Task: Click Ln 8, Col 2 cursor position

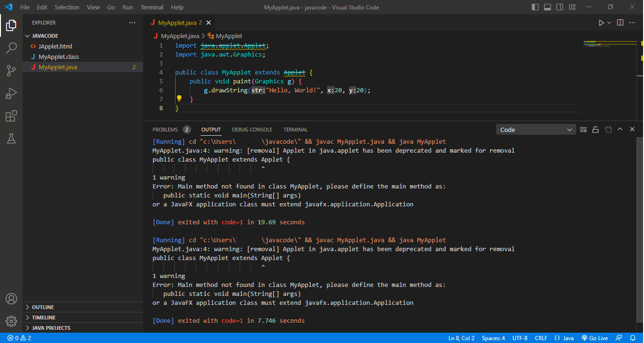Action: point(461,338)
